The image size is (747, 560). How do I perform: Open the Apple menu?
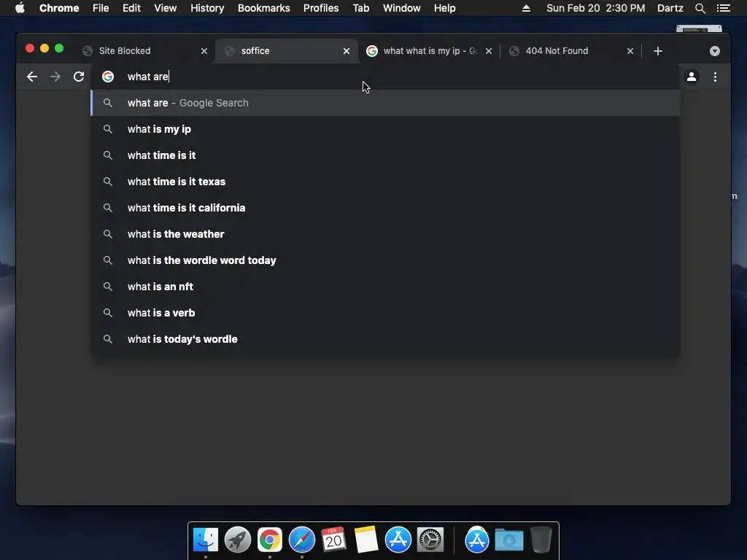coord(20,8)
